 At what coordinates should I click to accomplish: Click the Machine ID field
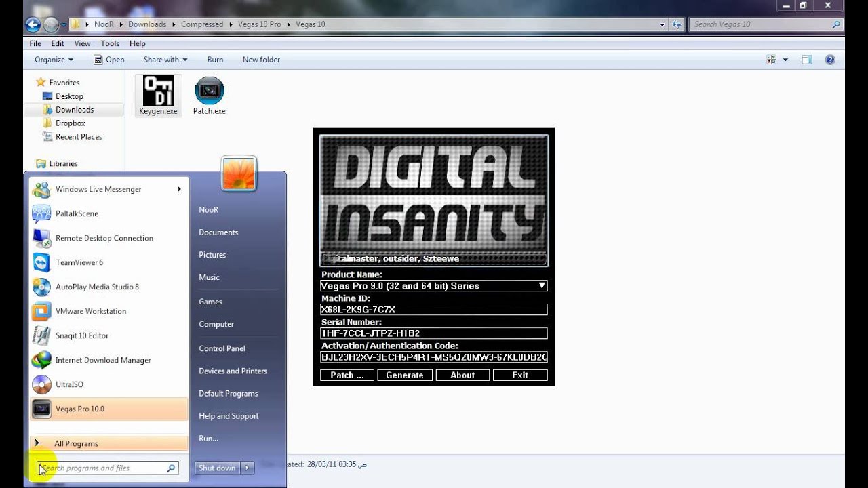pyautogui.click(x=434, y=310)
